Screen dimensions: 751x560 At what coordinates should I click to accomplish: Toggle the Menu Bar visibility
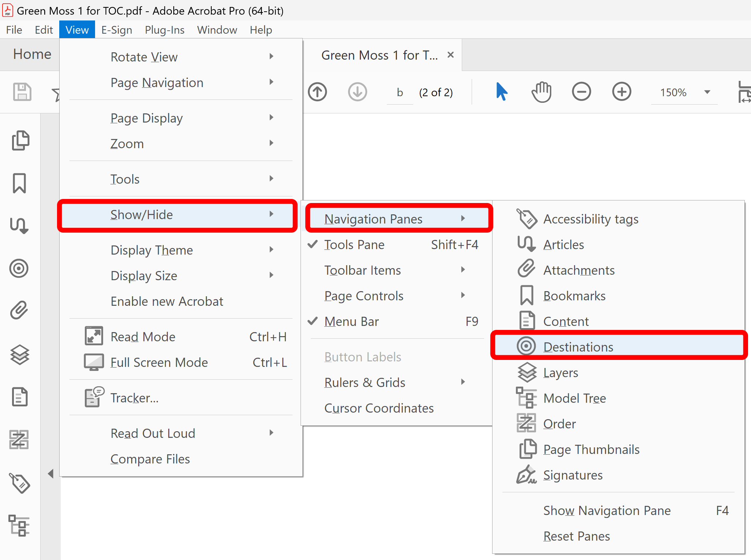[351, 321]
